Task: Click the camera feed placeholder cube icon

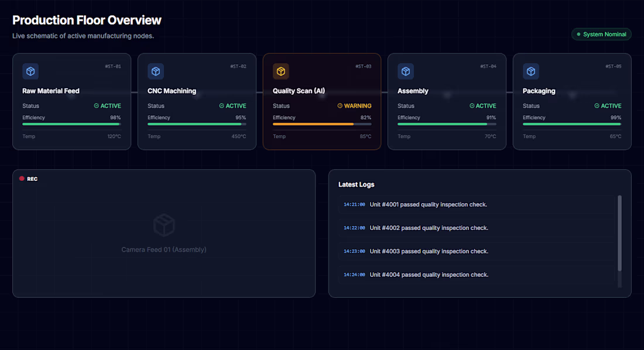Action: click(x=164, y=225)
